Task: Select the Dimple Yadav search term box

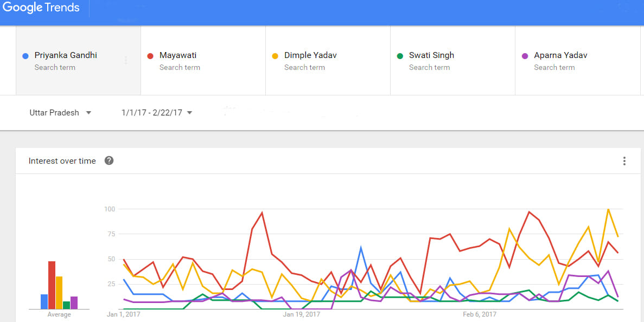Action: 328,61
